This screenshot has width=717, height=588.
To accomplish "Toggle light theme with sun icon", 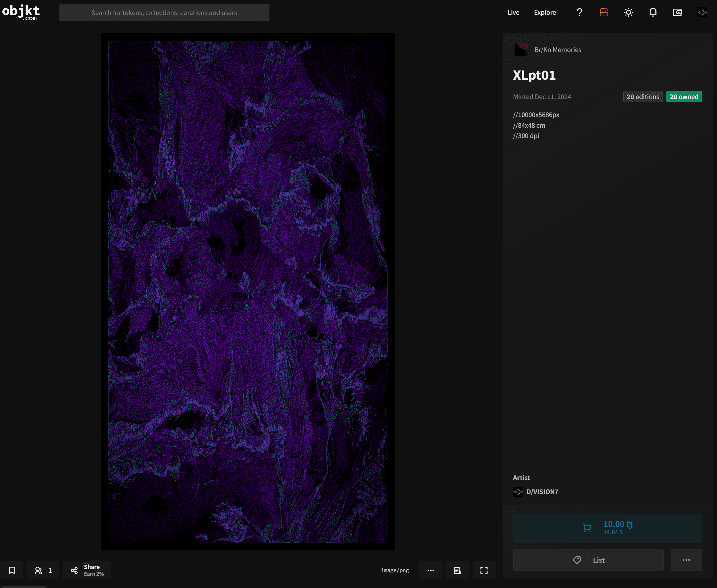I will click(628, 13).
